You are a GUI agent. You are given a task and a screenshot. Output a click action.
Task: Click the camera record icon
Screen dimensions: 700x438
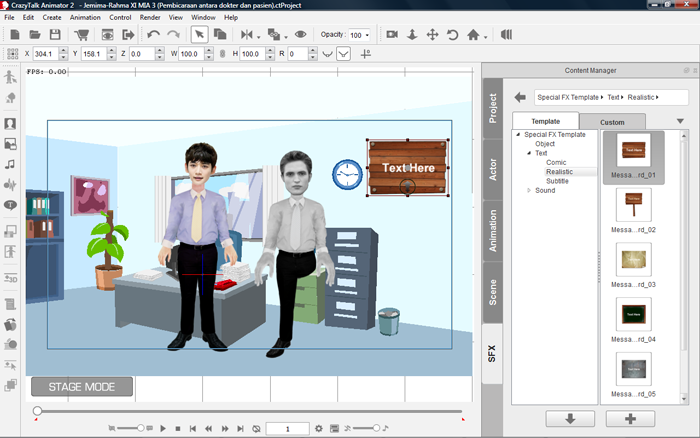tap(392, 35)
